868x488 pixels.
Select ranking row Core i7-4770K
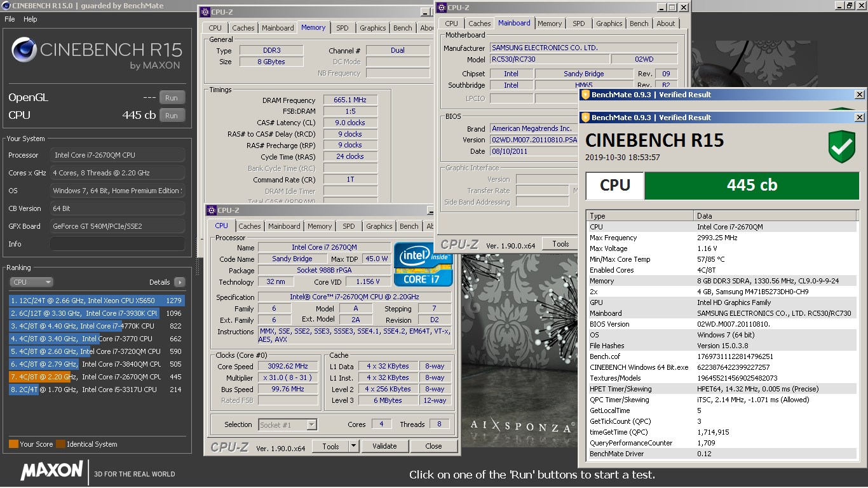(97, 326)
